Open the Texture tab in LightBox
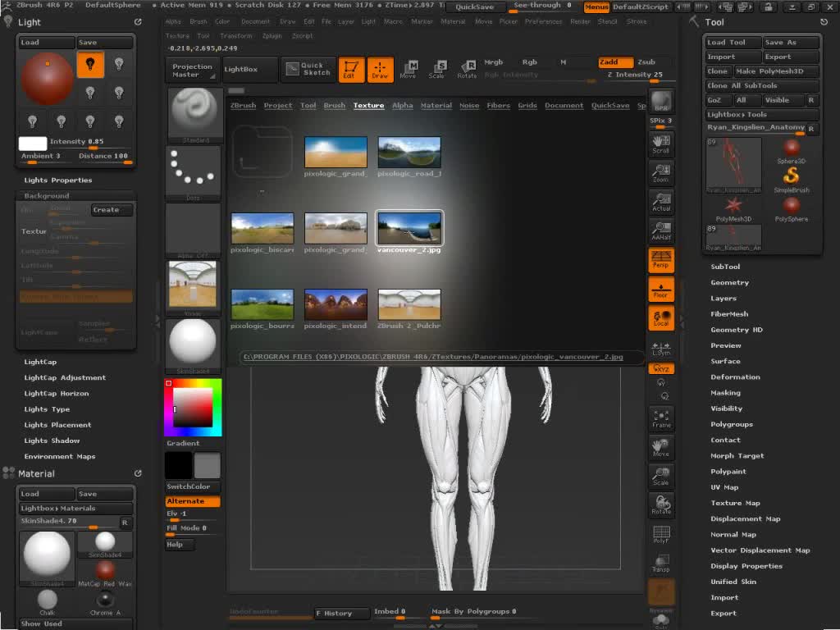The width and height of the screenshot is (840, 630). 368,106
